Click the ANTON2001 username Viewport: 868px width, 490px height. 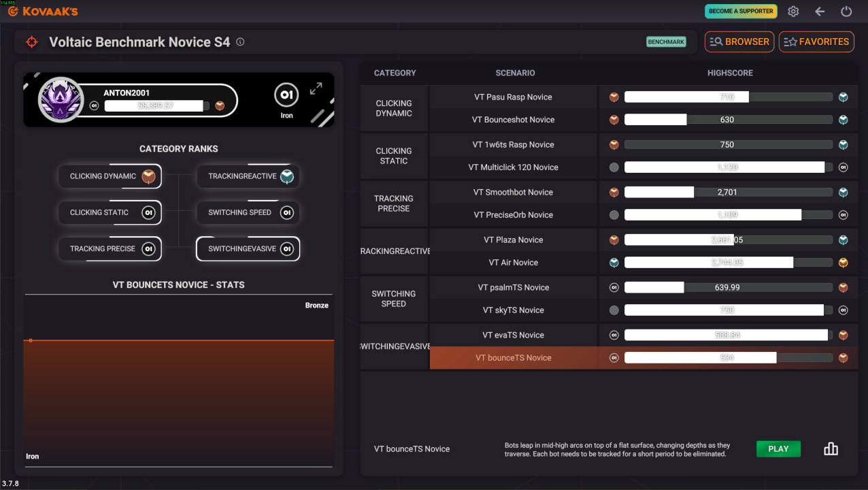[127, 93]
